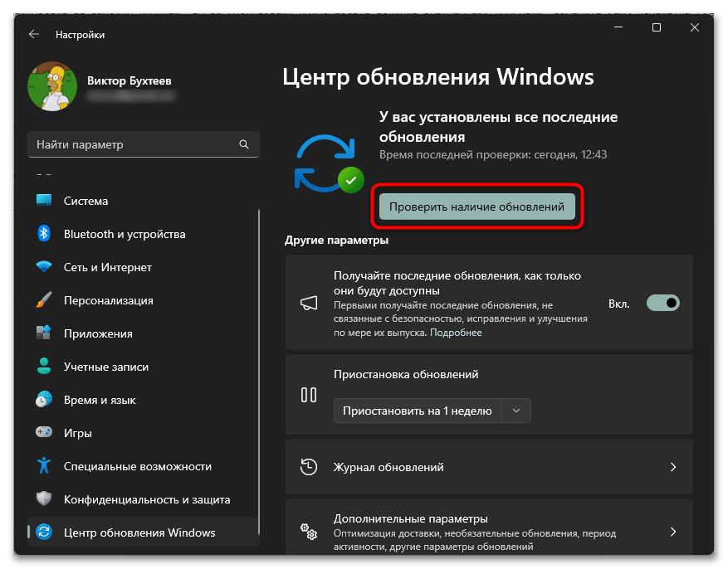
Task: Click the Bluetooth icon in sidebar
Action: pyautogui.click(x=44, y=233)
